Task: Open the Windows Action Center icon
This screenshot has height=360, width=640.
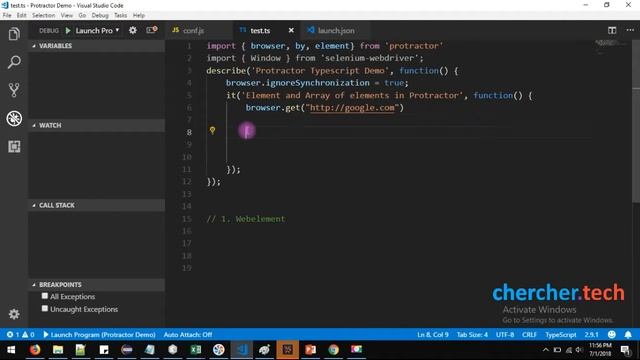Action: coord(625,350)
